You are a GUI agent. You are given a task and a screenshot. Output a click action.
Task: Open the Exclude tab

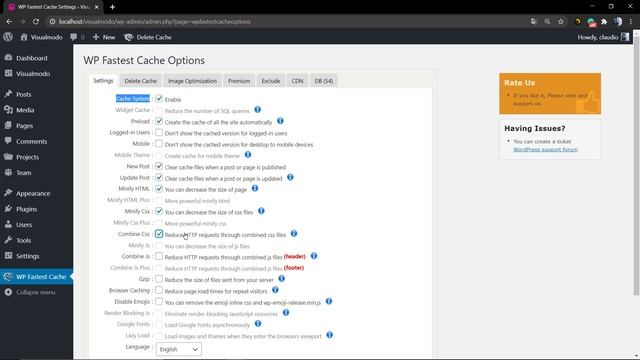click(x=271, y=81)
